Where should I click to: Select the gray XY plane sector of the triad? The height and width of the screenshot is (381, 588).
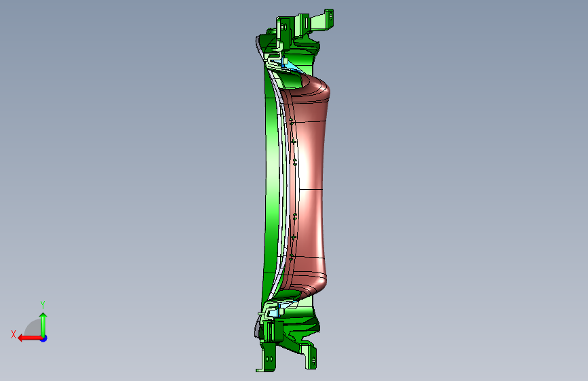(33, 328)
